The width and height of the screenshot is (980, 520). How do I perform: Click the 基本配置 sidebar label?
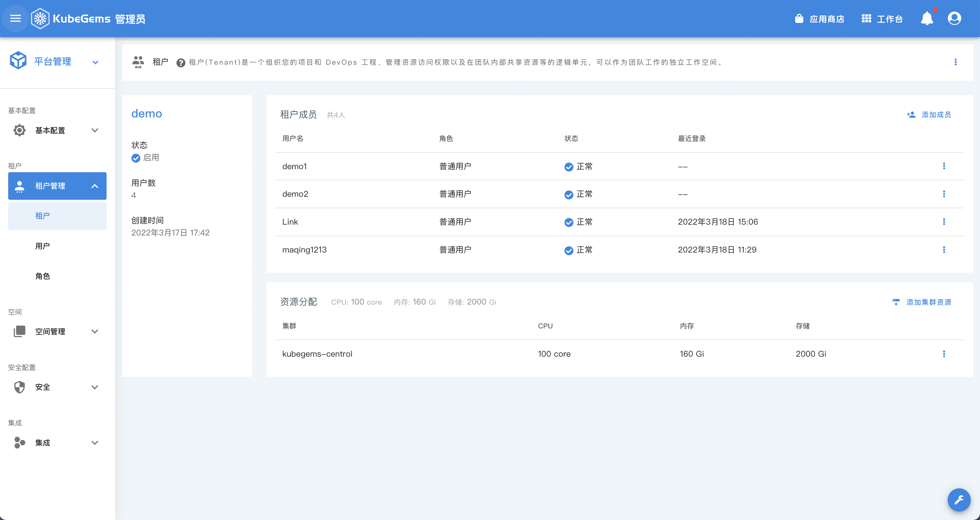(x=50, y=130)
